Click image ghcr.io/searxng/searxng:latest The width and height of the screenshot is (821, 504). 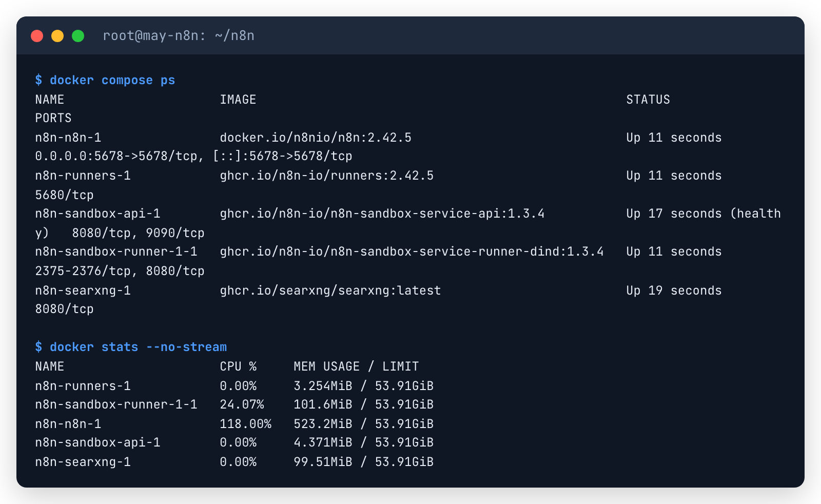(x=330, y=290)
